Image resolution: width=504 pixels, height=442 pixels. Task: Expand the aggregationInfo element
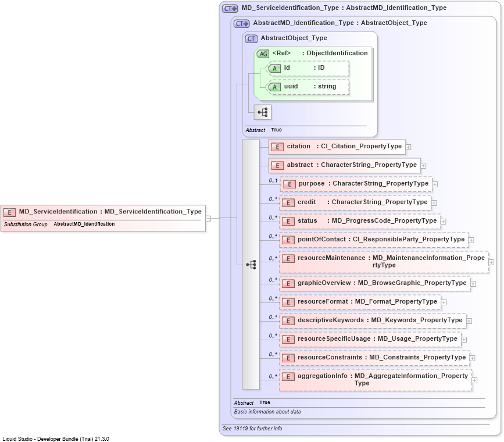click(x=474, y=380)
